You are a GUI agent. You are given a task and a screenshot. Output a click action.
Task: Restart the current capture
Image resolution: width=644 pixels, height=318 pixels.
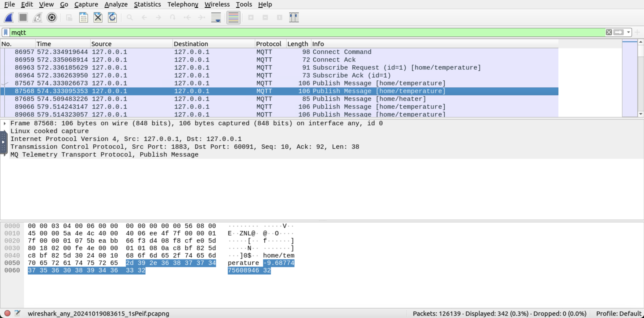point(37,17)
